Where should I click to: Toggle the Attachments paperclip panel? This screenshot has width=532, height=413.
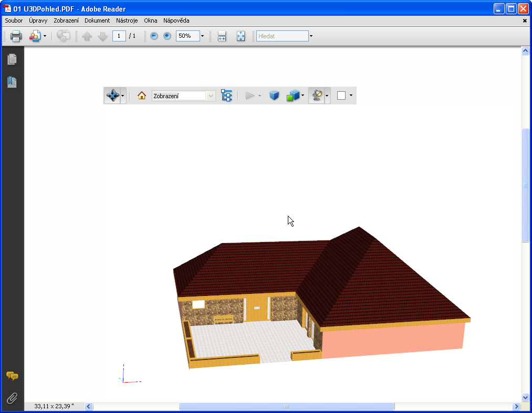click(x=12, y=399)
